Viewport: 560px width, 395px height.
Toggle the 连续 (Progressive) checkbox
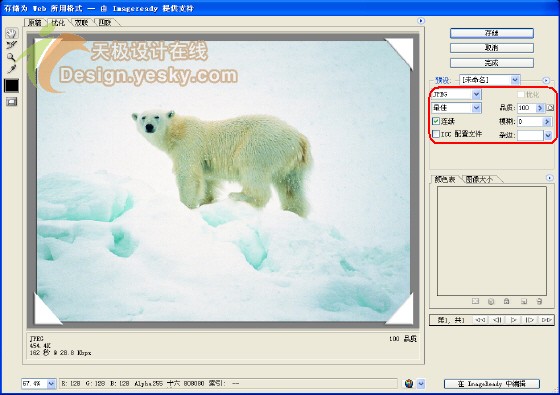point(436,121)
